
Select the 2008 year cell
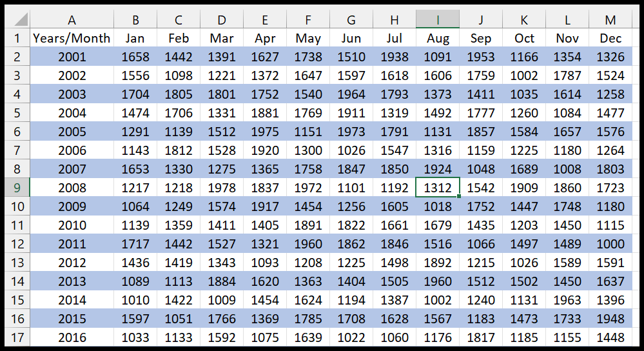tap(72, 187)
